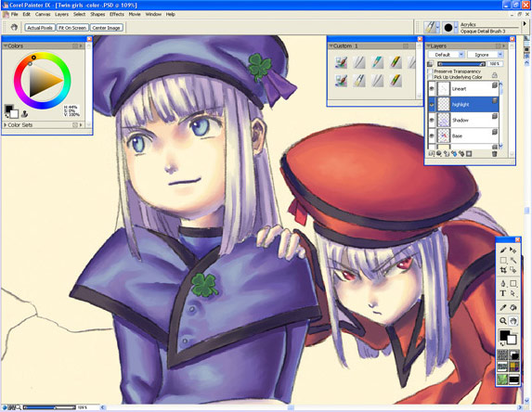Click the first brush icon in Custom palette
Image resolution: width=532 pixels, height=412 pixels.
pyautogui.click(x=341, y=62)
